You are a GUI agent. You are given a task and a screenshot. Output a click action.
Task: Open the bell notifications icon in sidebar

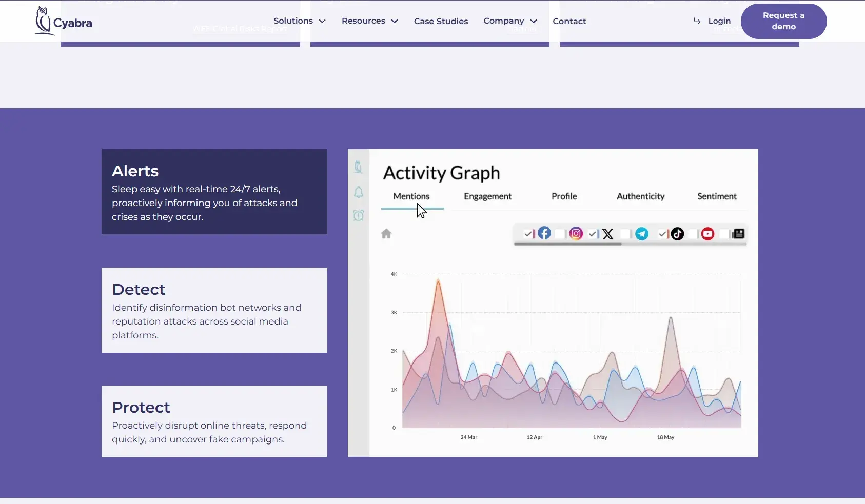tap(359, 192)
